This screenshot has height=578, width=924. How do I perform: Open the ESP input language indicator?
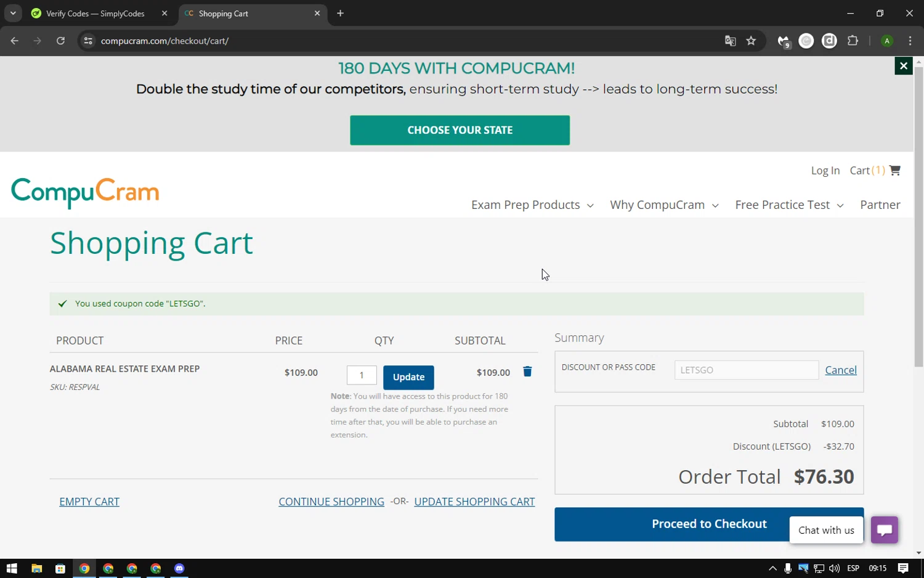click(x=853, y=568)
